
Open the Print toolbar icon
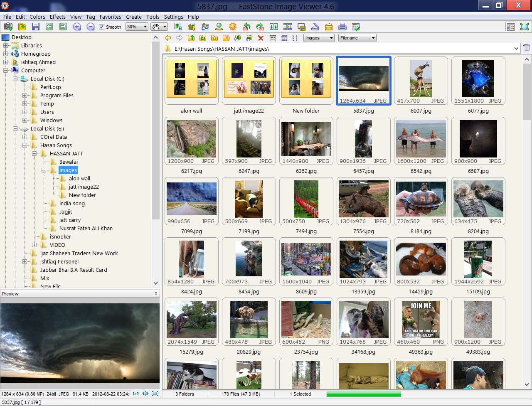pyautogui.click(x=342, y=26)
